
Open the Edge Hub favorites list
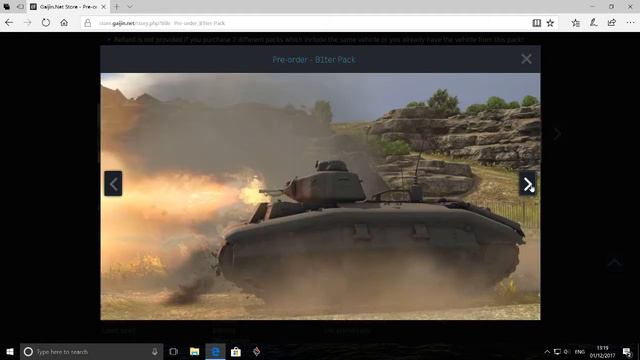coord(576,23)
